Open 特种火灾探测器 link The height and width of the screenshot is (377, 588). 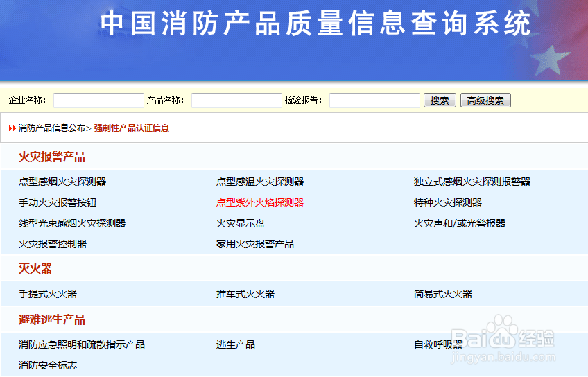(x=448, y=203)
